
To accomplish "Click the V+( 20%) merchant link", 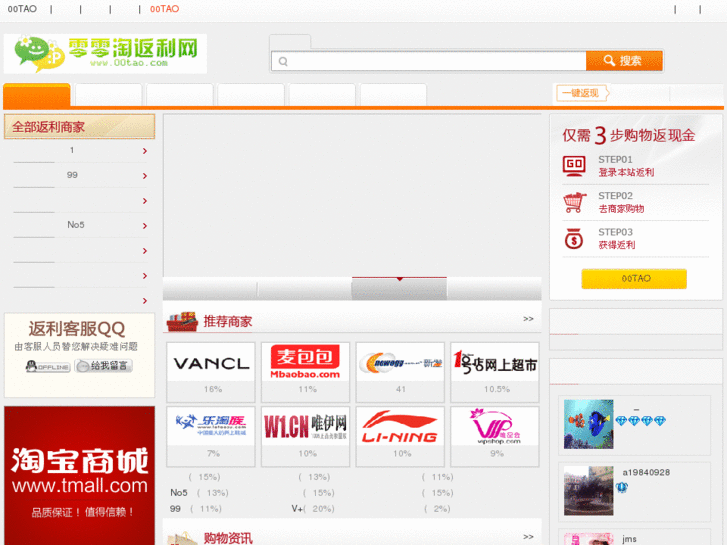I will click(313, 509).
